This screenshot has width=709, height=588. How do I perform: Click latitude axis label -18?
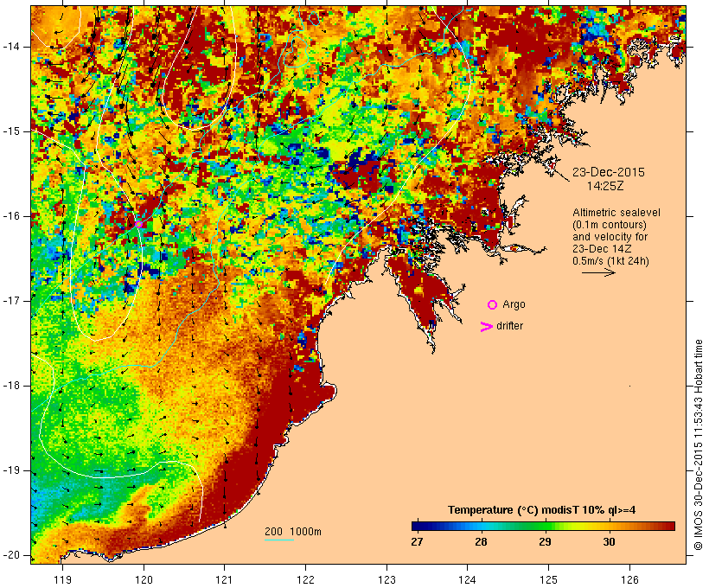point(11,386)
